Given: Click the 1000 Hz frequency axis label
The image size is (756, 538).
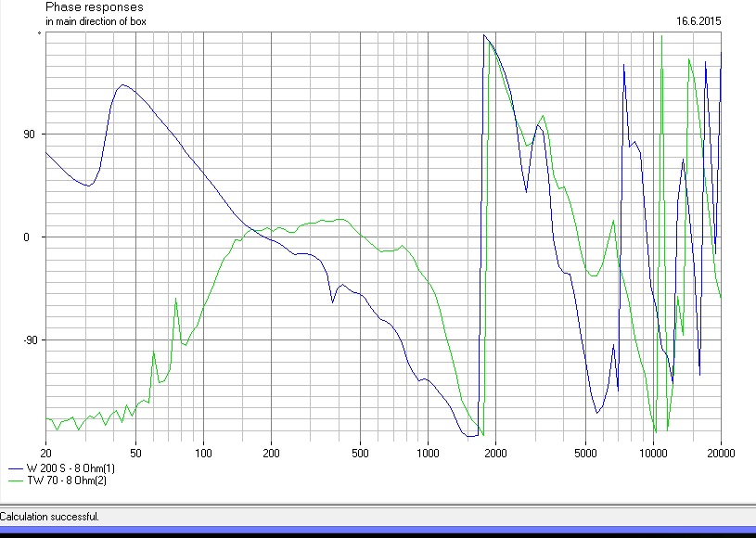Looking at the screenshot, I should [429, 454].
